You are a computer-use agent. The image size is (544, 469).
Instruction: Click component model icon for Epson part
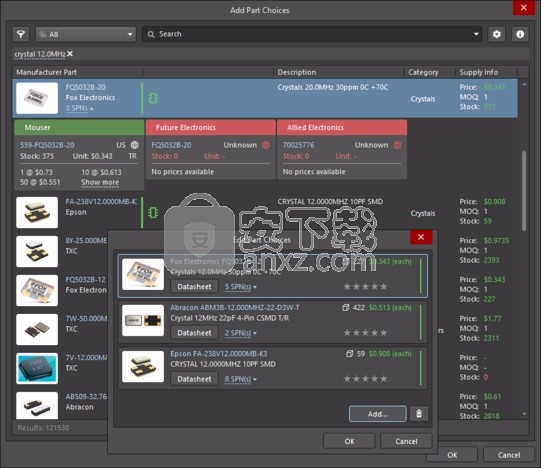coord(153,212)
